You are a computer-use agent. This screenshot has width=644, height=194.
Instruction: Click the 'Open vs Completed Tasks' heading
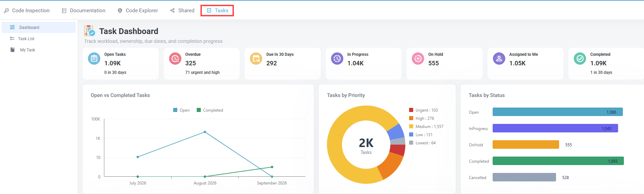point(120,95)
